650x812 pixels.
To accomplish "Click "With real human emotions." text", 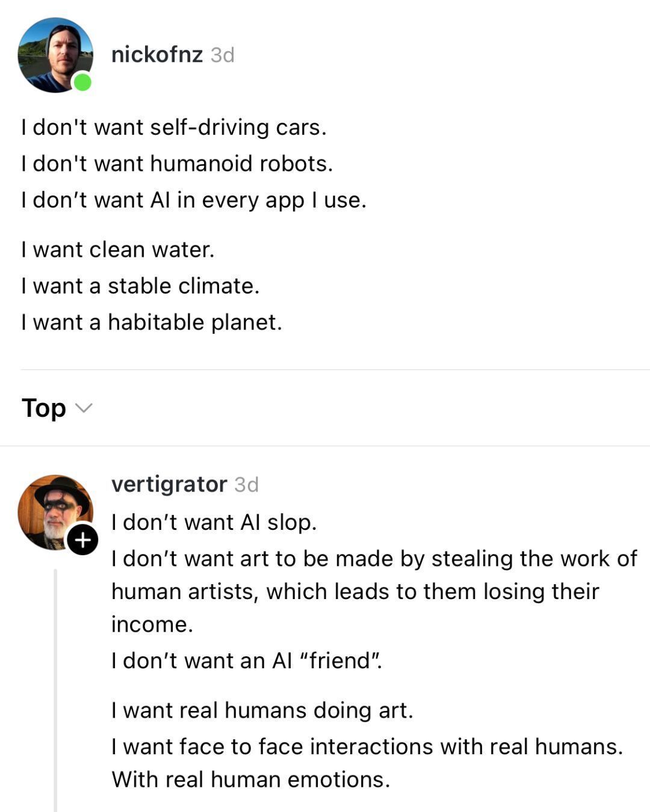I will click(251, 780).
